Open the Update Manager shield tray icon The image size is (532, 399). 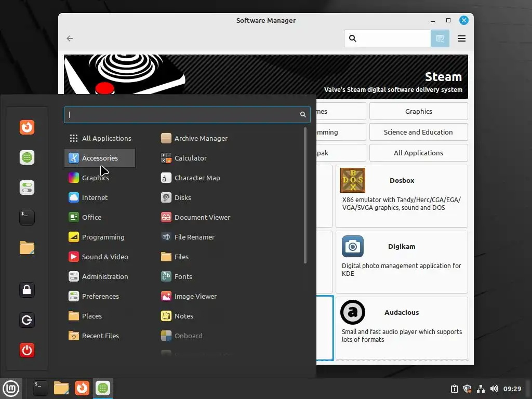(x=467, y=389)
